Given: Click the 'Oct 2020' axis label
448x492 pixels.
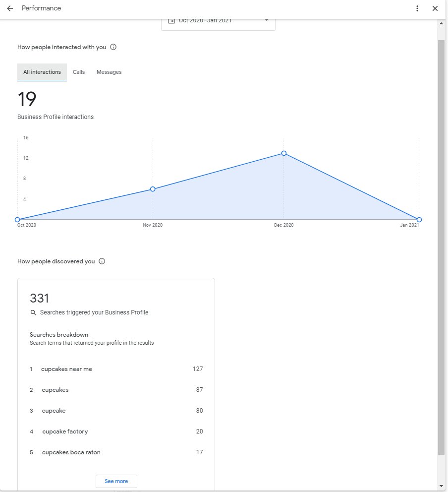Looking at the screenshot, I should 27,225.
